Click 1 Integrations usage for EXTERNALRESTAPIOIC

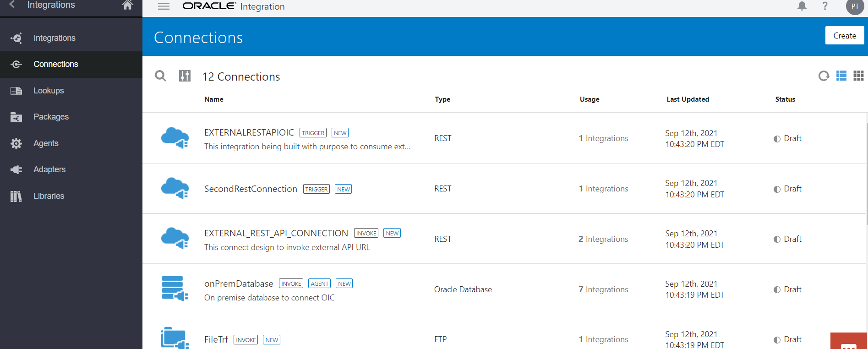pyautogui.click(x=603, y=138)
